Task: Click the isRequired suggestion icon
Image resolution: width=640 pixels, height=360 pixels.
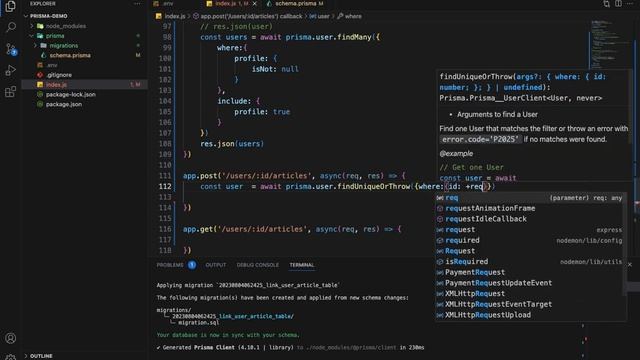Action: coord(440,262)
